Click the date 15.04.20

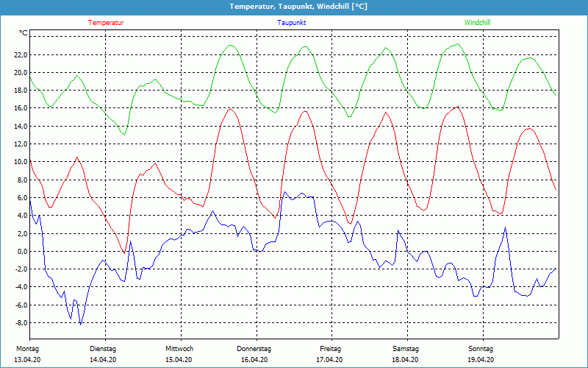pyautogui.click(x=179, y=360)
